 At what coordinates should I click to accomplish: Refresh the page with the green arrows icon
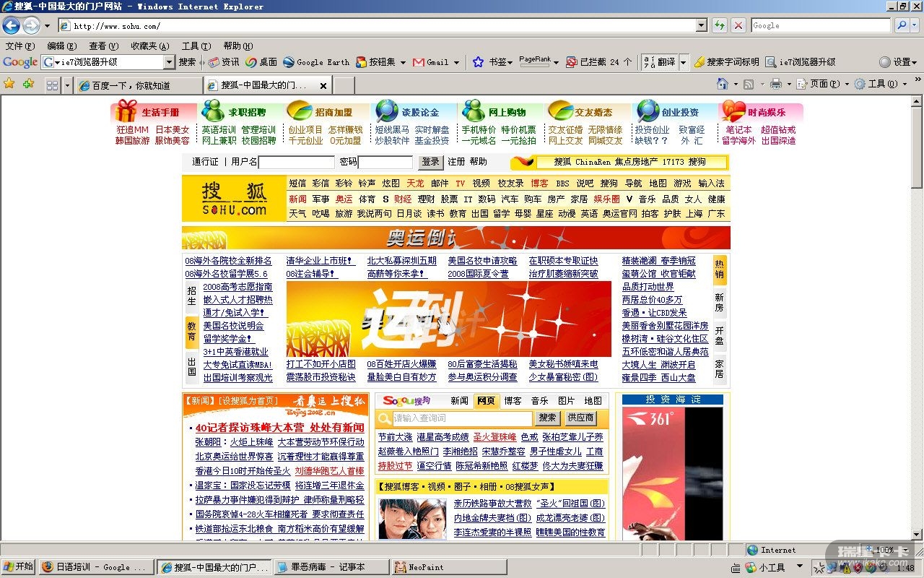tap(720, 25)
